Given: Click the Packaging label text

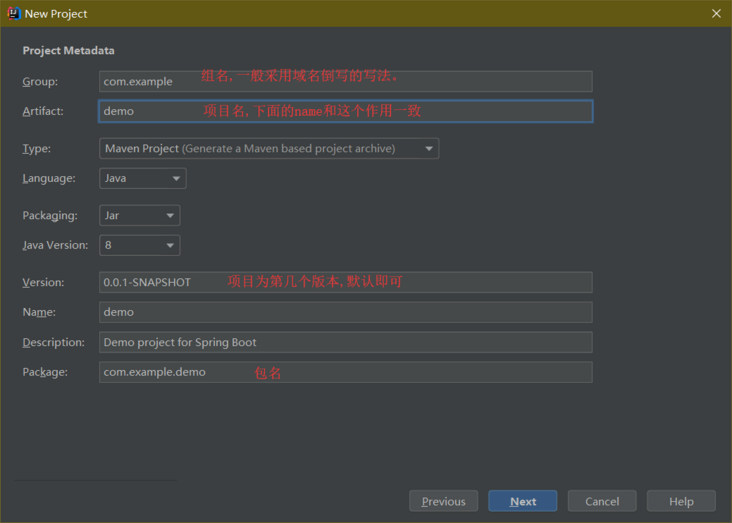Looking at the screenshot, I should point(50,215).
